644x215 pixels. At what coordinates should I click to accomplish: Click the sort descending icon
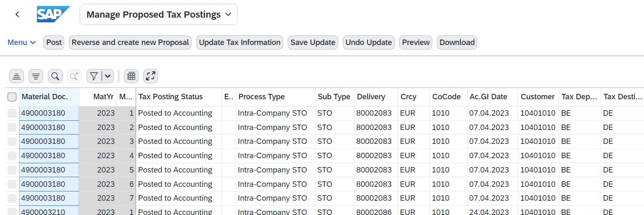pos(36,76)
